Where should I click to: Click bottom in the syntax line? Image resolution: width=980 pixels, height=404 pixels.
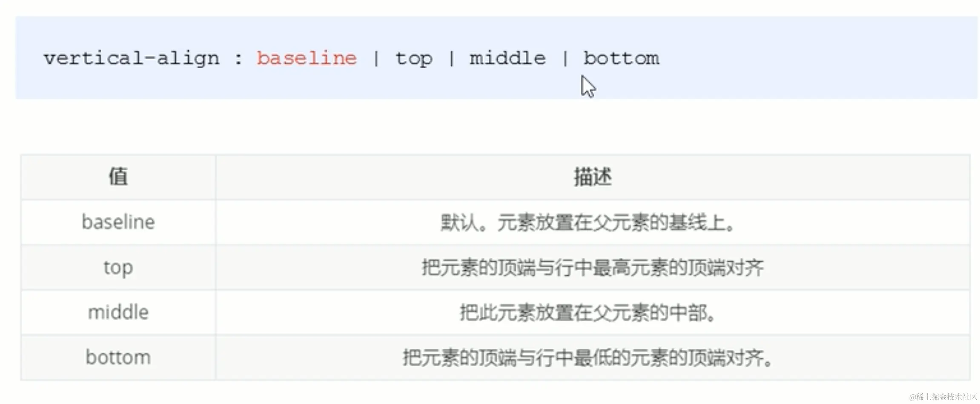coord(621,58)
